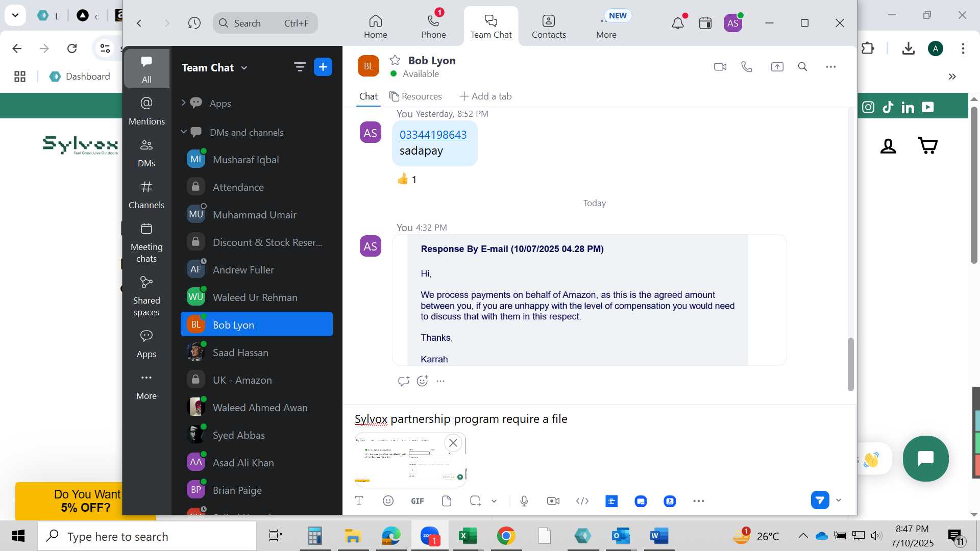This screenshot has width=980, height=551.
Task: Insert a code snippet
Action: 582,501
